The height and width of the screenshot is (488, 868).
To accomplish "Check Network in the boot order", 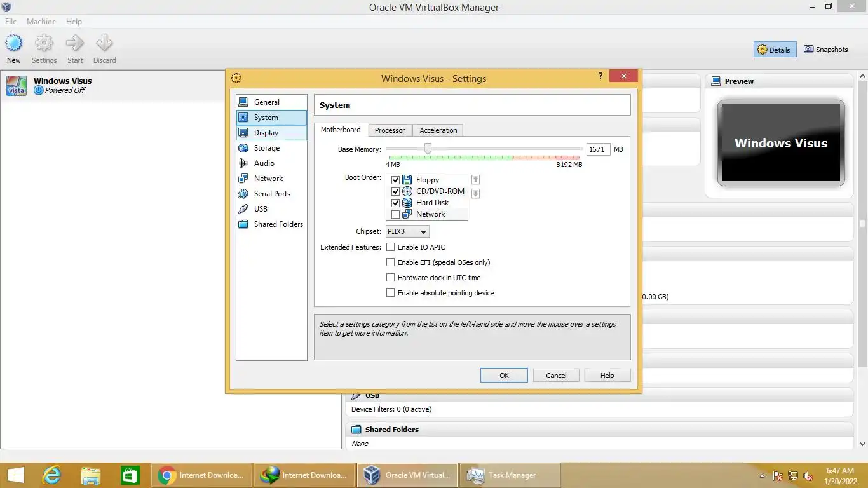I will (x=395, y=214).
